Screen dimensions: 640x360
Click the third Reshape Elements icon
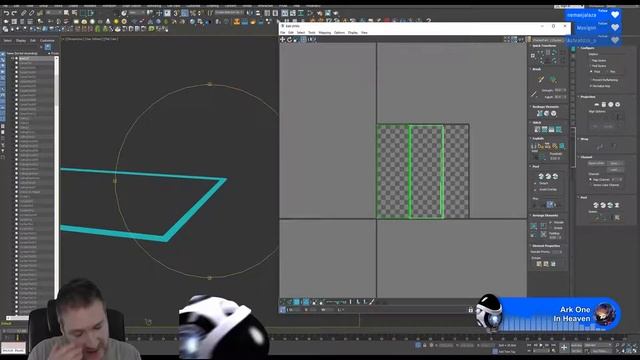pyautogui.click(x=553, y=113)
